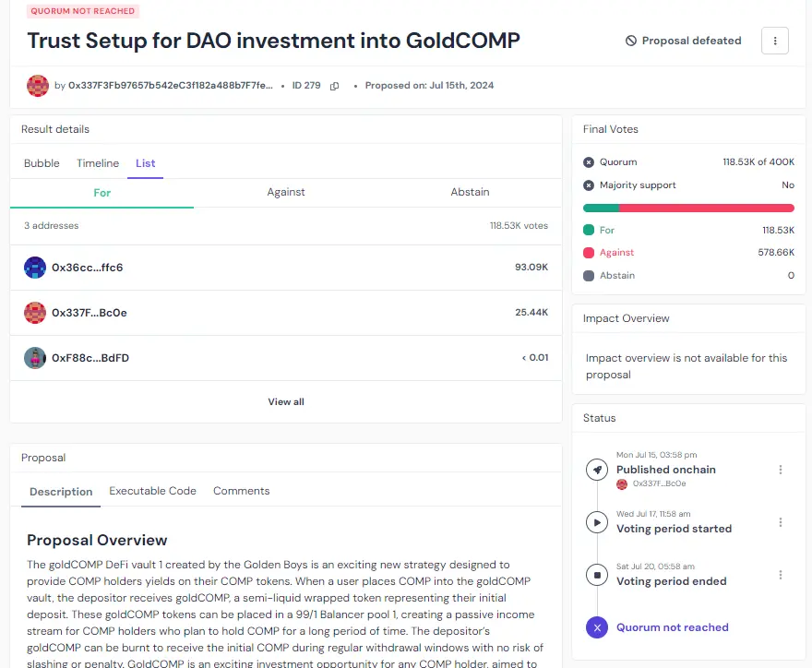Click avatar of voter 0x36cc...ffc6
The width and height of the screenshot is (812, 668).
35,268
